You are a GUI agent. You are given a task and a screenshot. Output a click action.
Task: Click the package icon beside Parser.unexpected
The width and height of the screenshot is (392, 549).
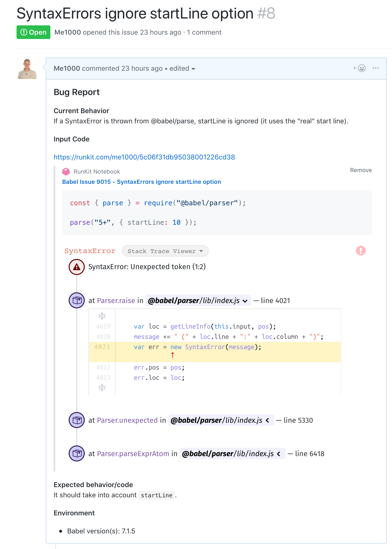click(x=77, y=420)
